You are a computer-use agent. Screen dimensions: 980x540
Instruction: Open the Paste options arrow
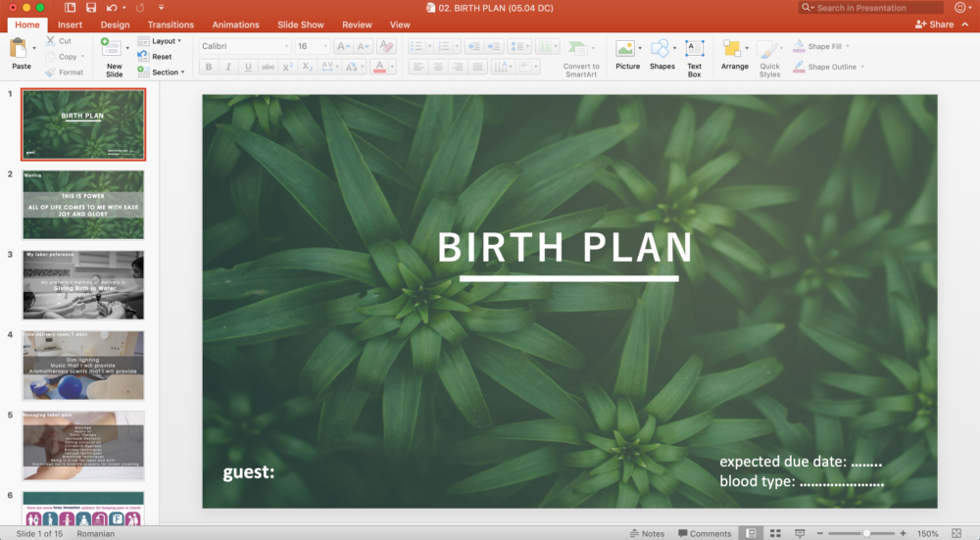[33, 48]
